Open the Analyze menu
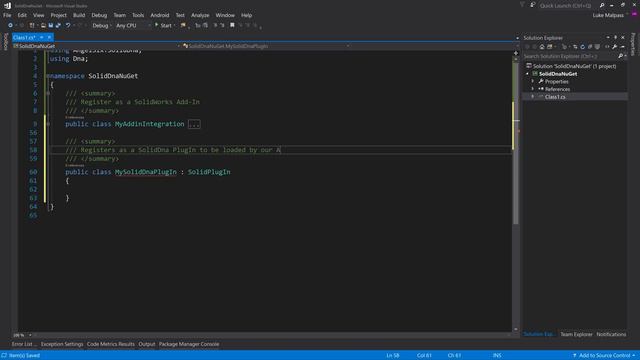Viewport: 640px width, 360px height. pyautogui.click(x=200, y=15)
